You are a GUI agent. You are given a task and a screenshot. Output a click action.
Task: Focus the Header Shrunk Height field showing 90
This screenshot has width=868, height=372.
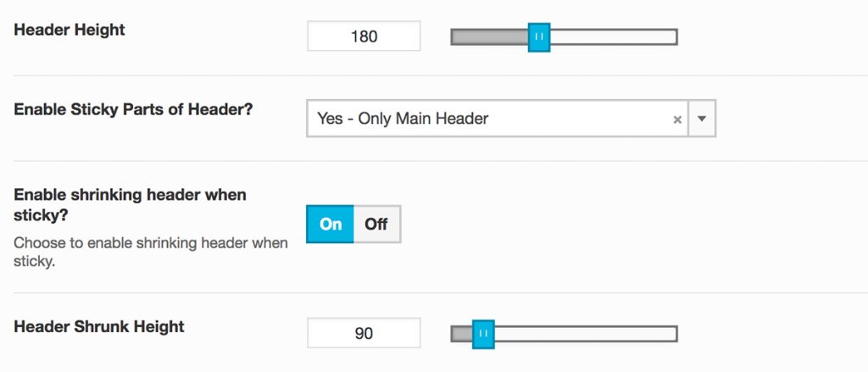click(x=364, y=333)
